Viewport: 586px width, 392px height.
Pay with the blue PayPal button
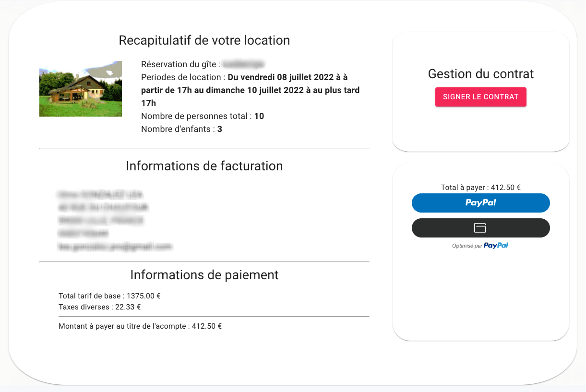[x=480, y=203]
